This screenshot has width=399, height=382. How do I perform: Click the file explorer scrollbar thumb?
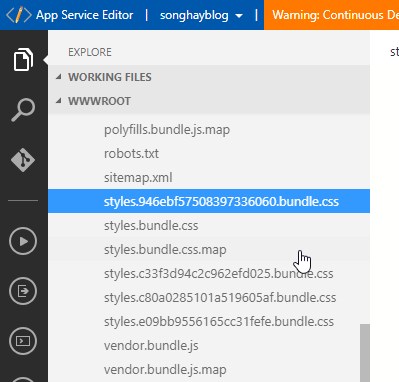(x=365, y=353)
